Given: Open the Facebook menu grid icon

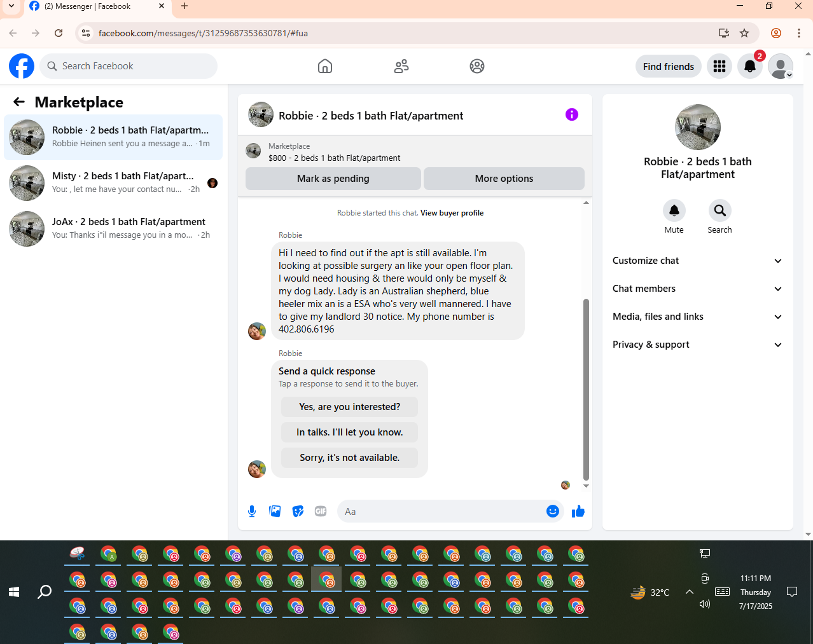Looking at the screenshot, I should 719,66.
